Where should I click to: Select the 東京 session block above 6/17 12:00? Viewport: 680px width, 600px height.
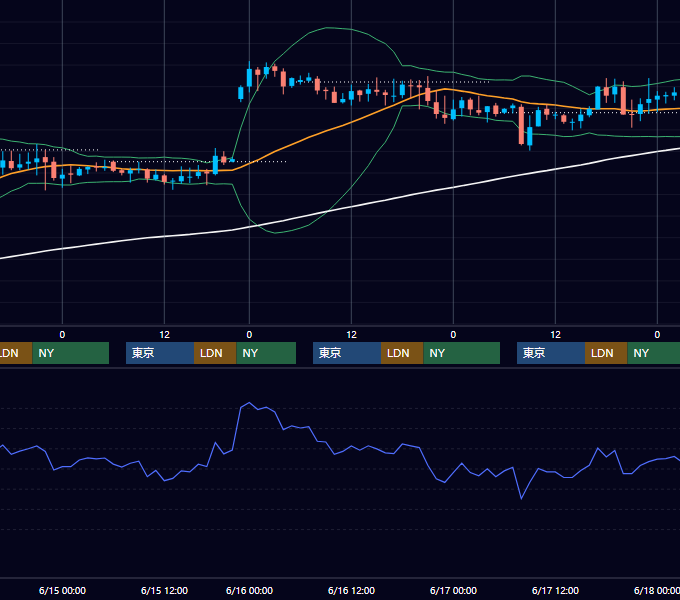(551, 353)
